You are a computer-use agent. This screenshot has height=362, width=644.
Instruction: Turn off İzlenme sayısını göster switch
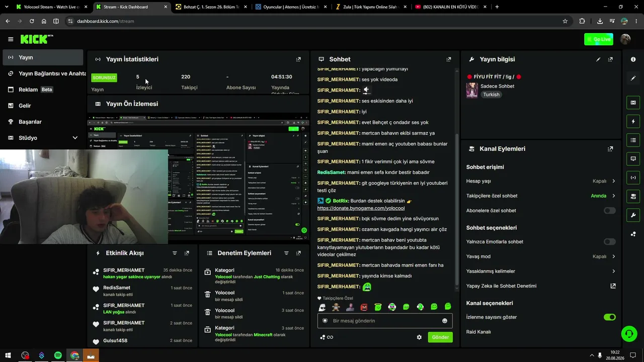[x=609, y=317]
